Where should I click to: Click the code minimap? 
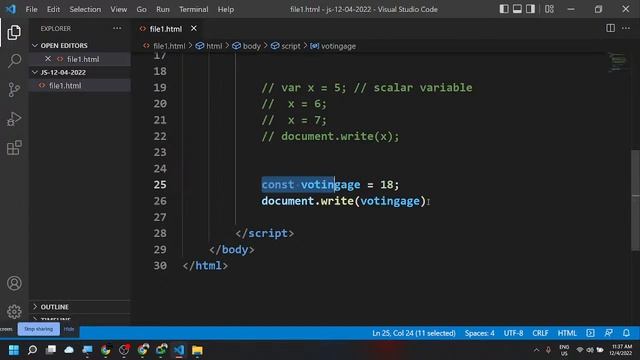point(618,62)
